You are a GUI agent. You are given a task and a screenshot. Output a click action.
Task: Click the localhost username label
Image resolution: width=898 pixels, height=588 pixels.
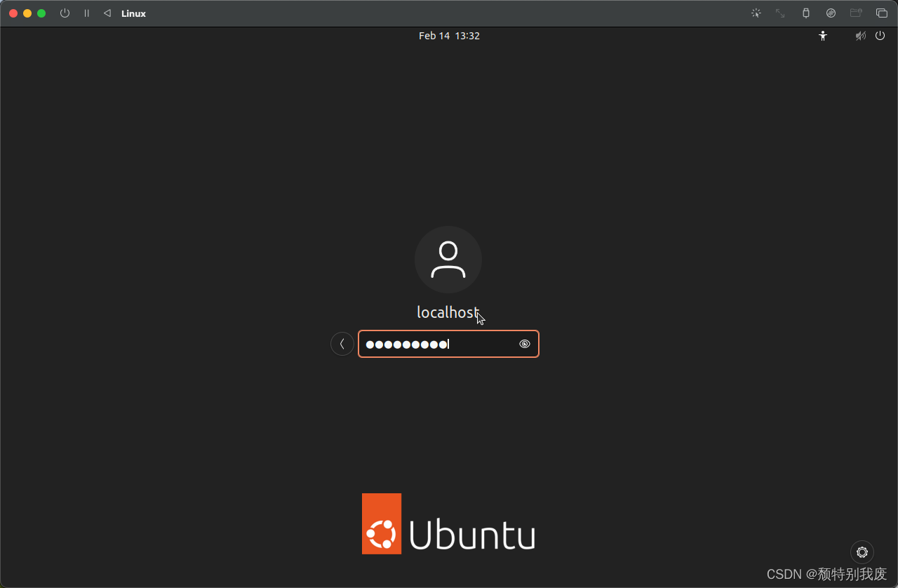[448, 313]
